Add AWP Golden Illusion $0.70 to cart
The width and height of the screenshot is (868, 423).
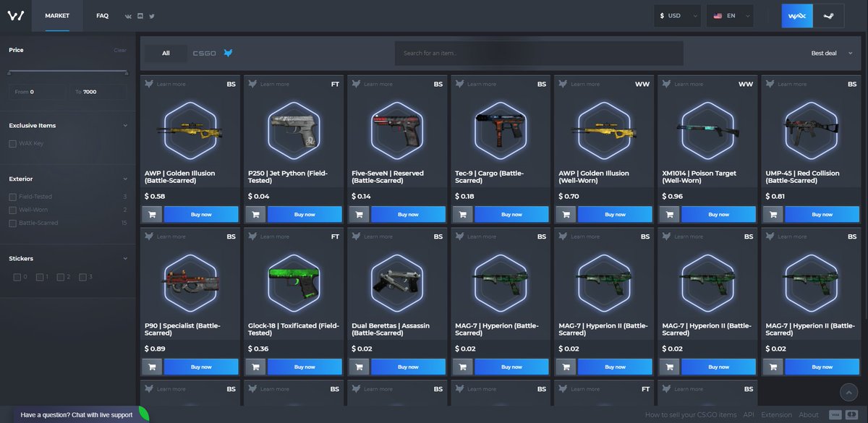click(x=566, y=215)
